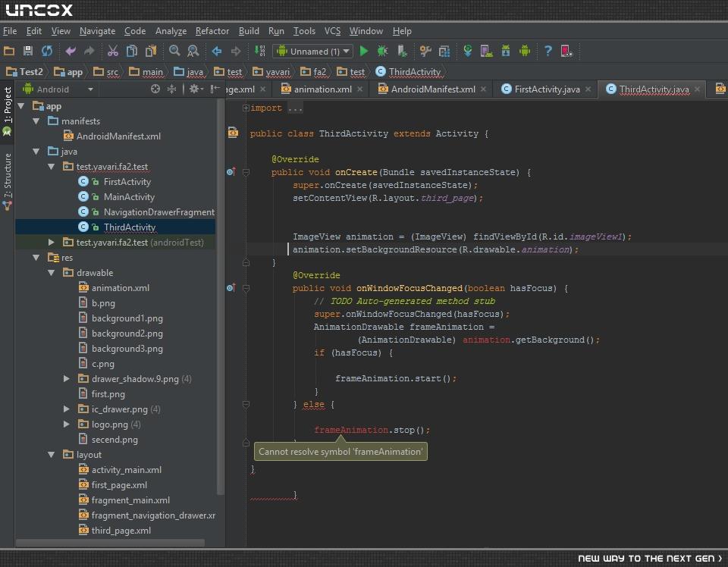728x567 pixels.
Task: Click the Settings wrench icon in toolbar
Action: [425, 51]
